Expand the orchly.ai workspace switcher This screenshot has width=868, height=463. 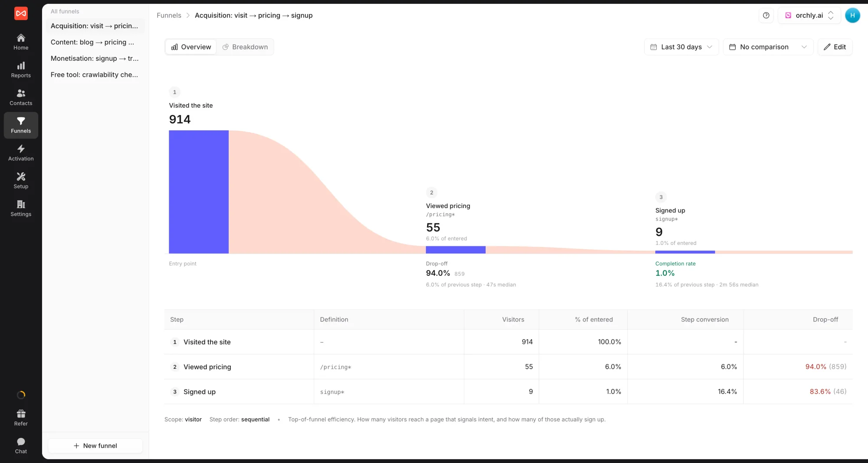809,16
